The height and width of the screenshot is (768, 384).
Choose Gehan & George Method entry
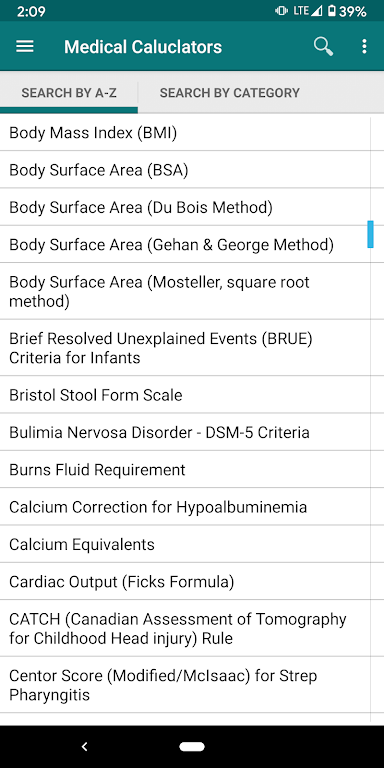tap(185, 244)
